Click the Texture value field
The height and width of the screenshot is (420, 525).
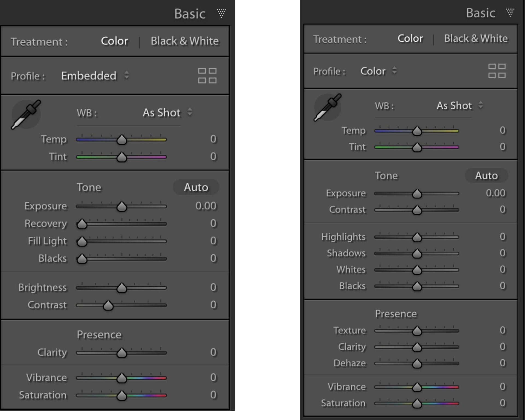[x=503, y=330]
